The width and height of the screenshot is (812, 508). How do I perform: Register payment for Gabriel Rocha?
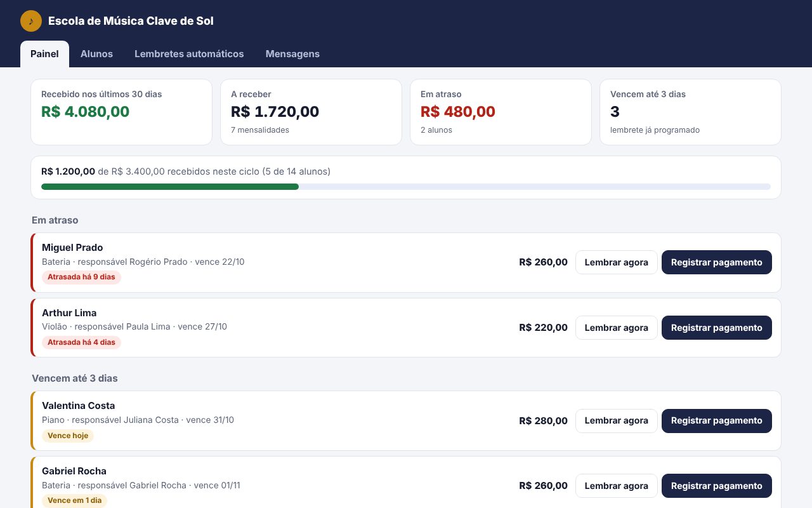click(x=717, y=486)
